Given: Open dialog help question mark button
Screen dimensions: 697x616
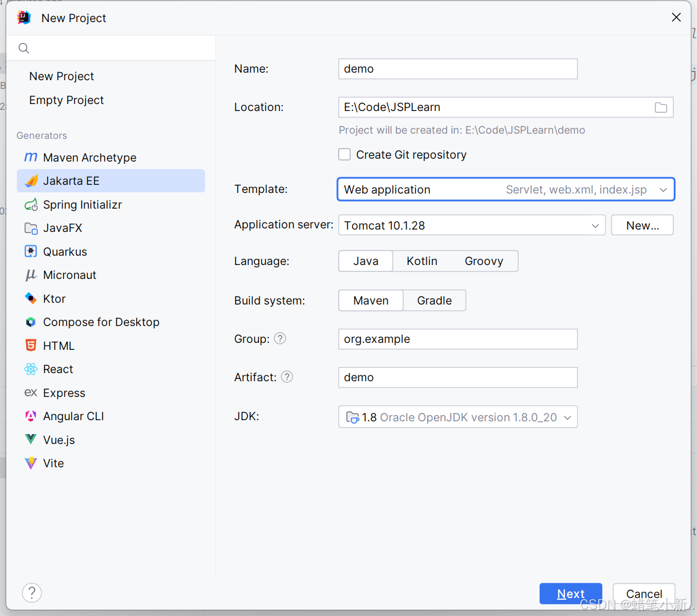Looking at the screenshot, I should pos(32,593).
